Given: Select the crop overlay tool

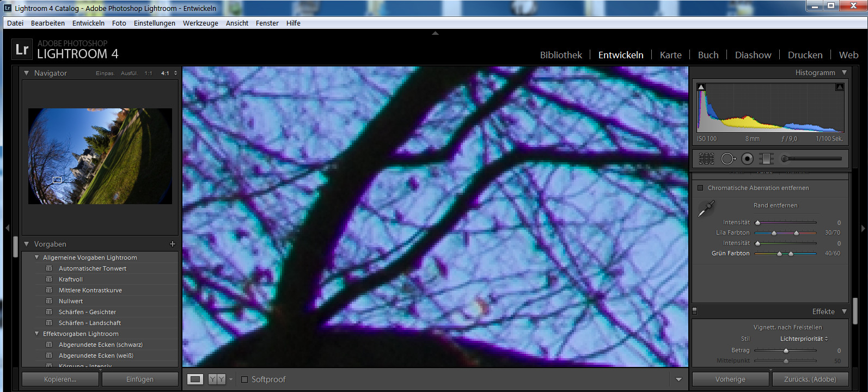Looking at the screenshot, I should 706,159.
